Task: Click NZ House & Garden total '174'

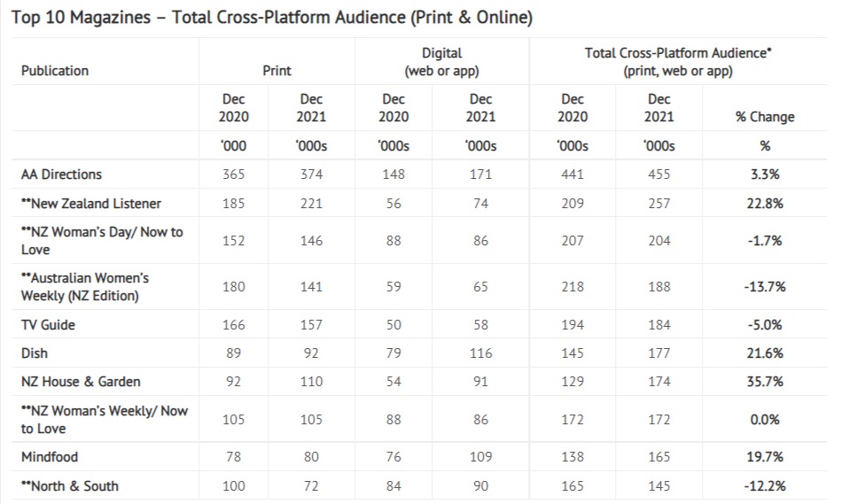Action: coord(658,382)
